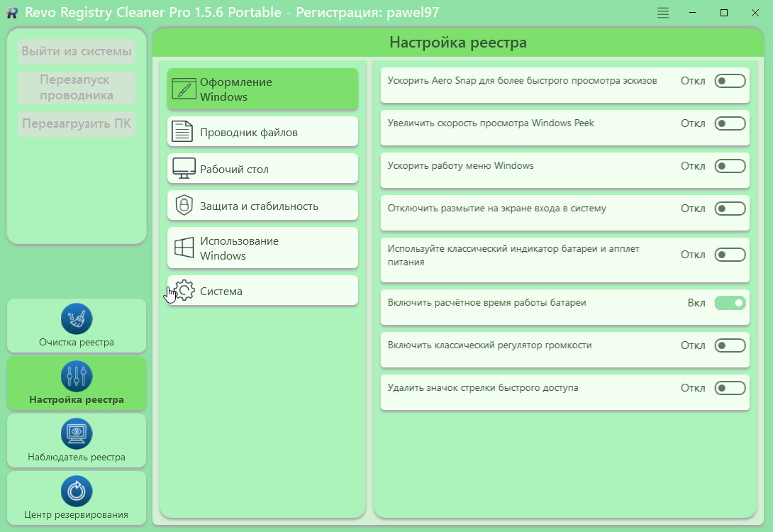Viewport: 773px width, 532px height.
Task: Click the 'Вкл' status label
Action: (696, 303)
